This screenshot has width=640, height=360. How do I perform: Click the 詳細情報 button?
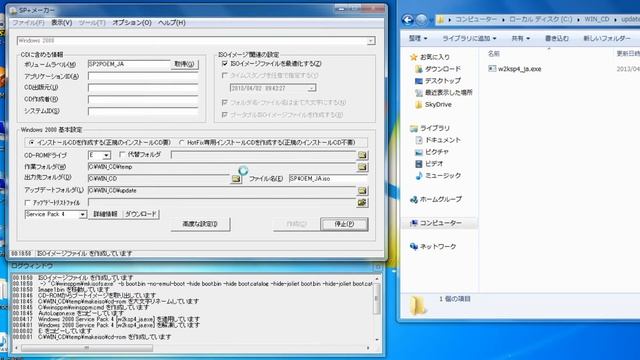105,214
